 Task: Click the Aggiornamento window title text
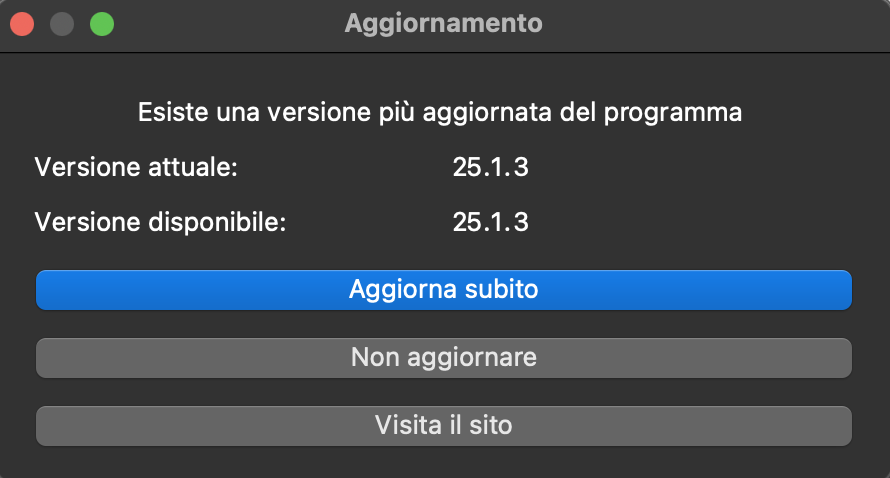(443, 23)
